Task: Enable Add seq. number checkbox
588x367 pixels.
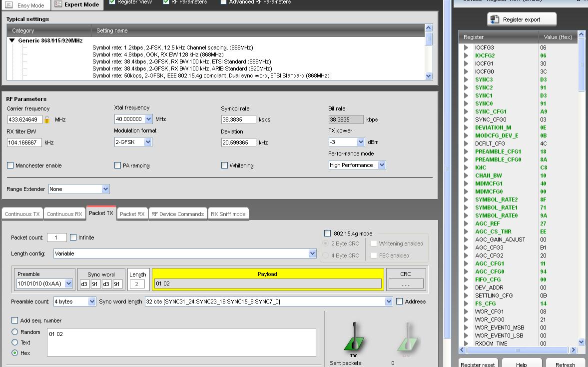Action: coord(14,320)
